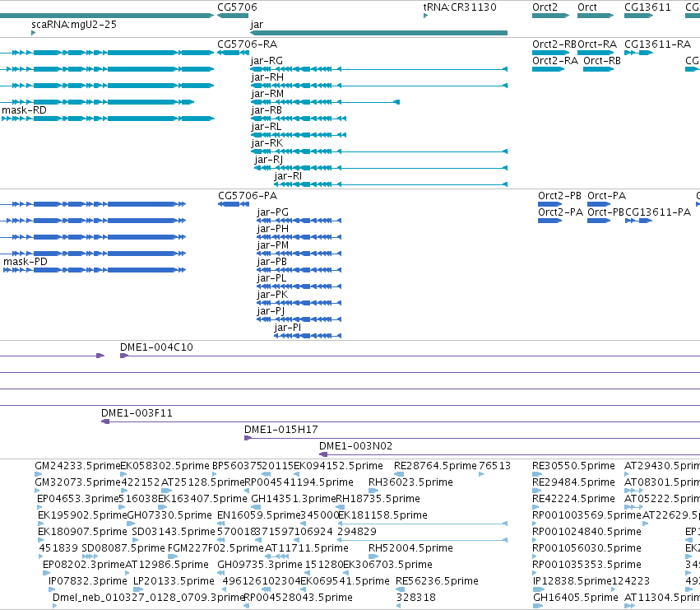This screenshot has height=610, width=700.
Task: Select the jar-PM protein label
Action: coord(273,245)
